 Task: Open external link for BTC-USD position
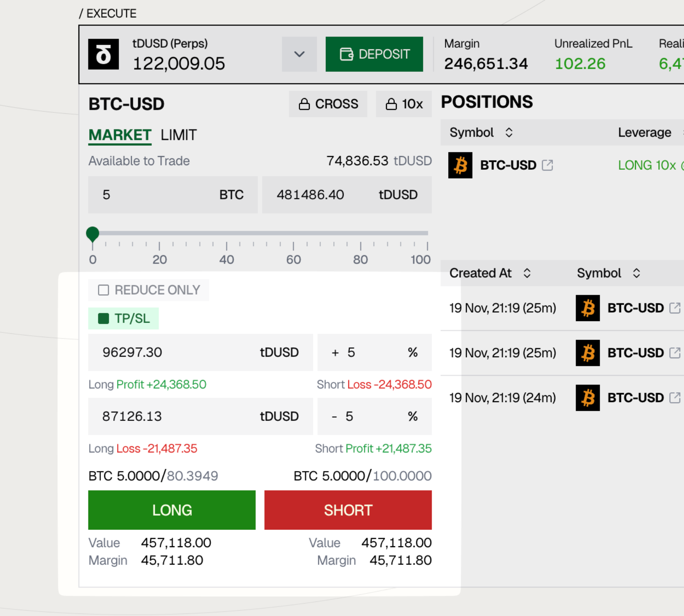tap(547, 165)
